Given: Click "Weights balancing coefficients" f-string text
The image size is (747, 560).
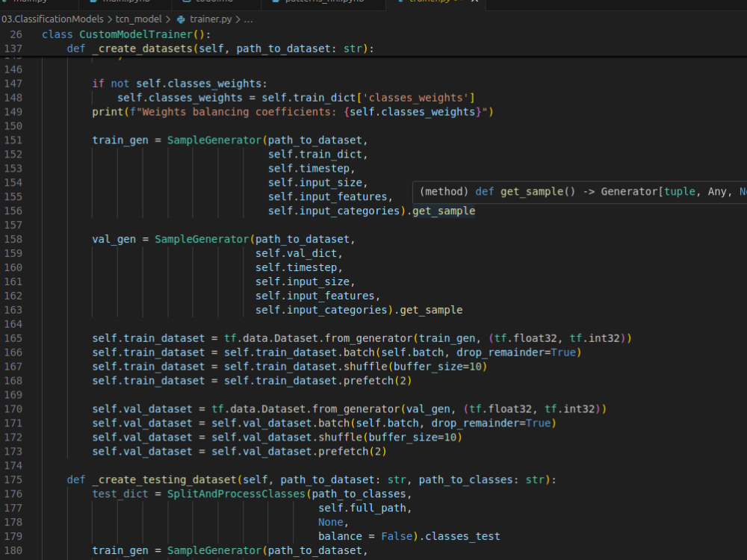Looking at the screenshot, I should pos(236,112).
